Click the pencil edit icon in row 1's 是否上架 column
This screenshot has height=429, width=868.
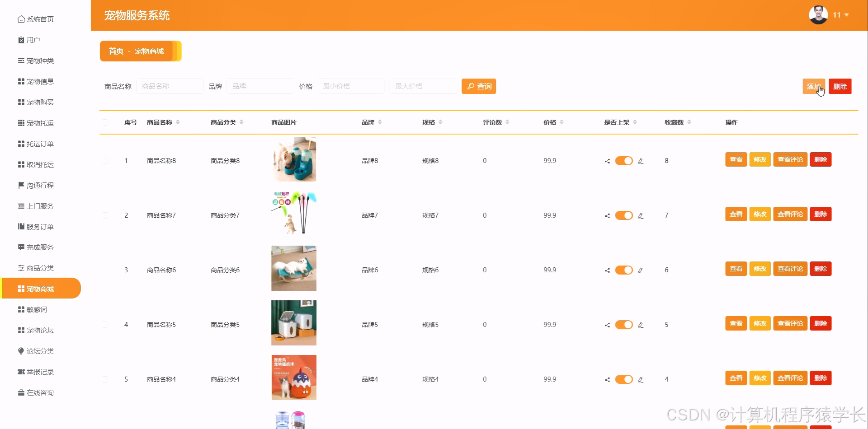(641, 161)
